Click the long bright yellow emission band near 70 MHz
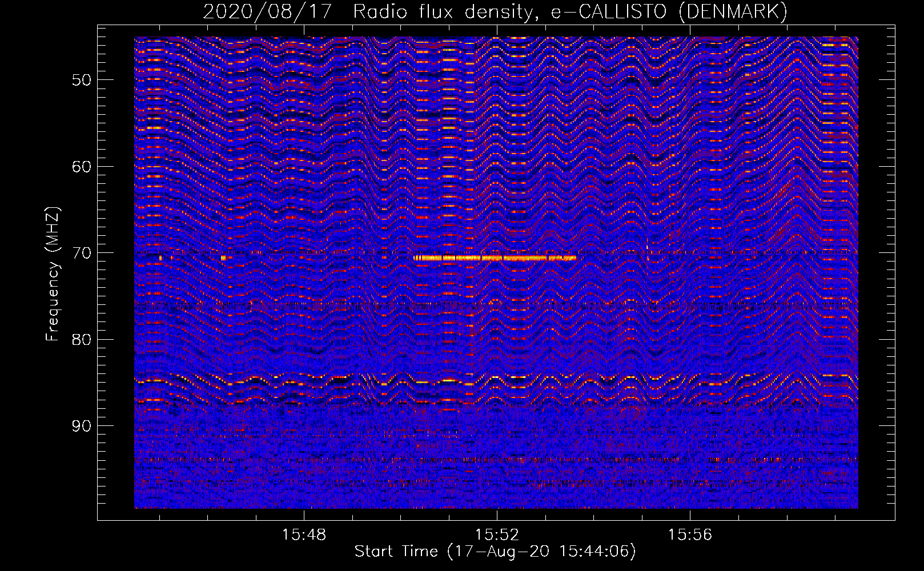The height and width of the screenshot is (571, 924). tap(495, 258)
